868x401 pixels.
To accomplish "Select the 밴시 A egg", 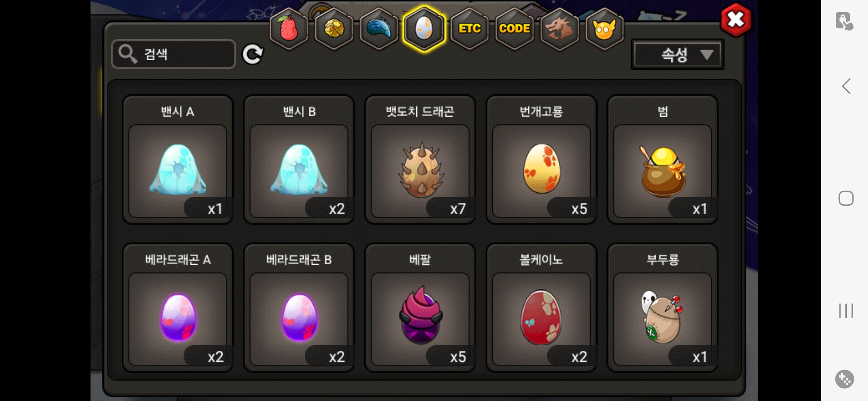I will (x=178, y=160).
